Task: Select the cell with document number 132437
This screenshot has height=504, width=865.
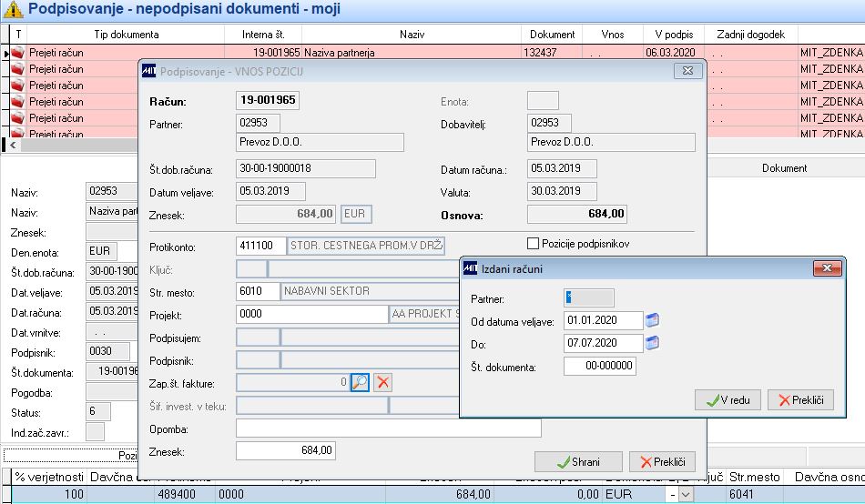Action: 552,53
